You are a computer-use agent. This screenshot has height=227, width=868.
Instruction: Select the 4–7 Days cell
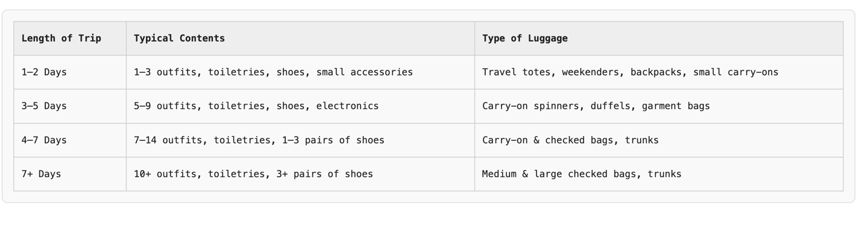pyautogui.click(x=70, y=140)
